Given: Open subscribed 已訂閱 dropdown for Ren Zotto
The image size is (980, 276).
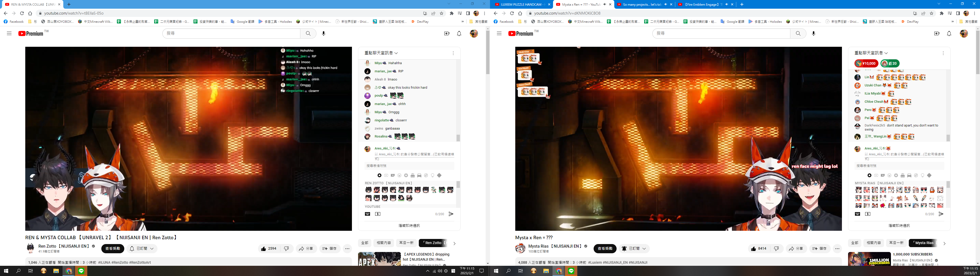Looking at the screenshot, I should (142, 249).
